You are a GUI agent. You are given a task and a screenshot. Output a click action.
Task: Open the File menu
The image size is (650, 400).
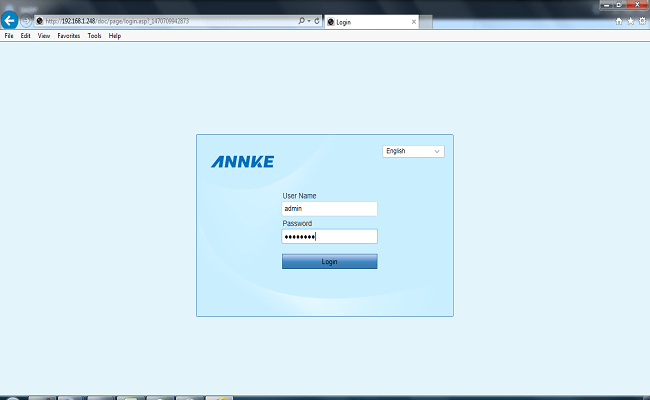click(x=9, y=35)
